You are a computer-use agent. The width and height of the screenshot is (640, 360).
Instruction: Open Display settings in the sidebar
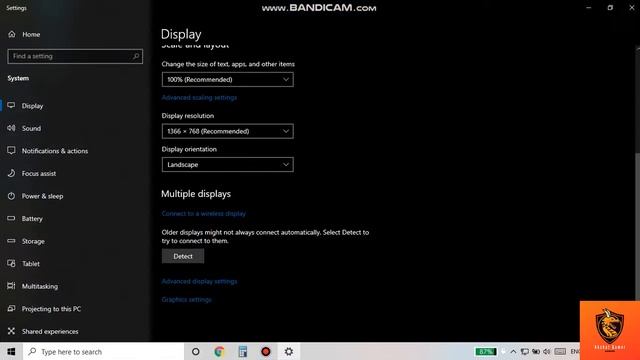(x=32, y=106)
